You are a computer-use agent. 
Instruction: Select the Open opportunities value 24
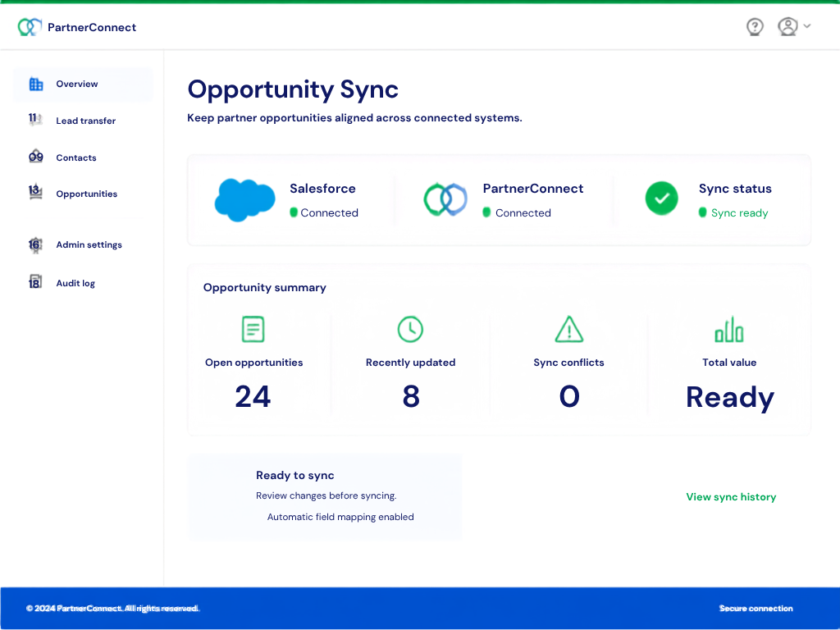253,396
